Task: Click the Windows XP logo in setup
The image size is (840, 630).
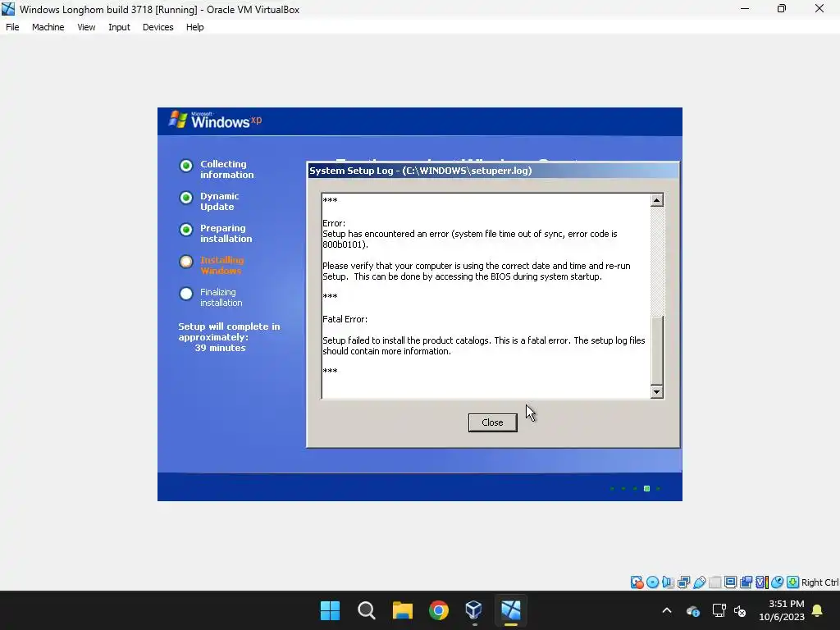Action: 216,121
